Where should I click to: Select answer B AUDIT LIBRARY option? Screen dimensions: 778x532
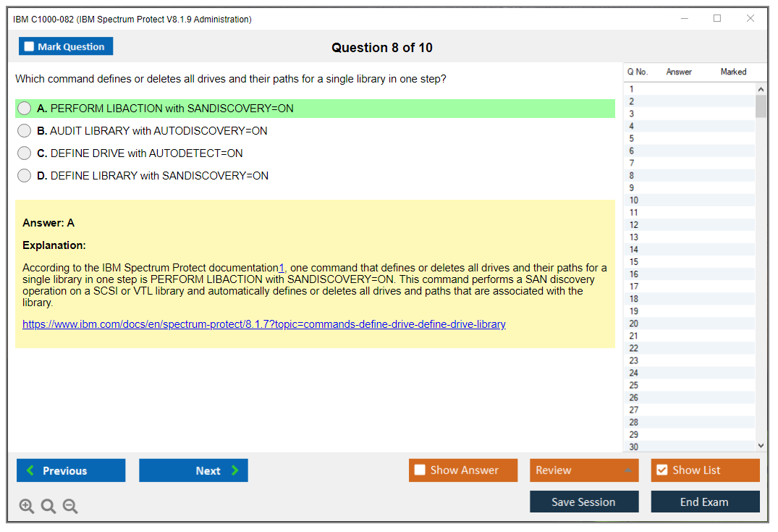point(25,131)
